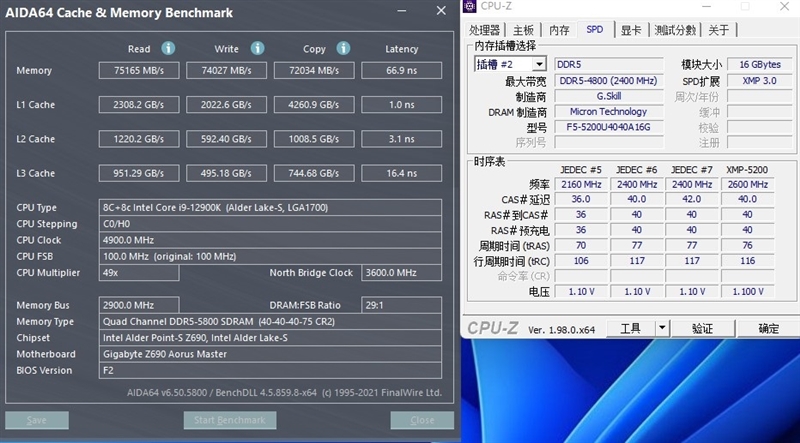Click the L3 Cache latency 16.4 ns
Image resolution: width=800 pixels, height=443 pixels.
402,173
